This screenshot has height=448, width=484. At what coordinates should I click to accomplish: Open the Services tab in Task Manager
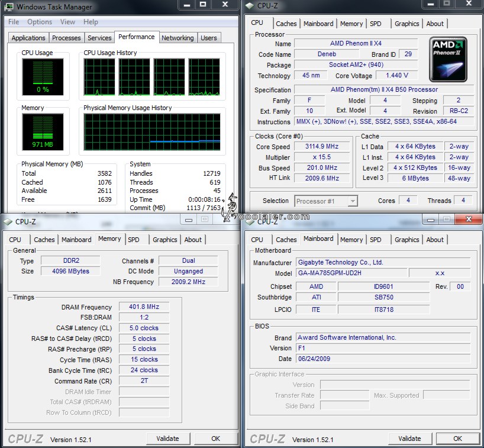(x=99, y=38)
